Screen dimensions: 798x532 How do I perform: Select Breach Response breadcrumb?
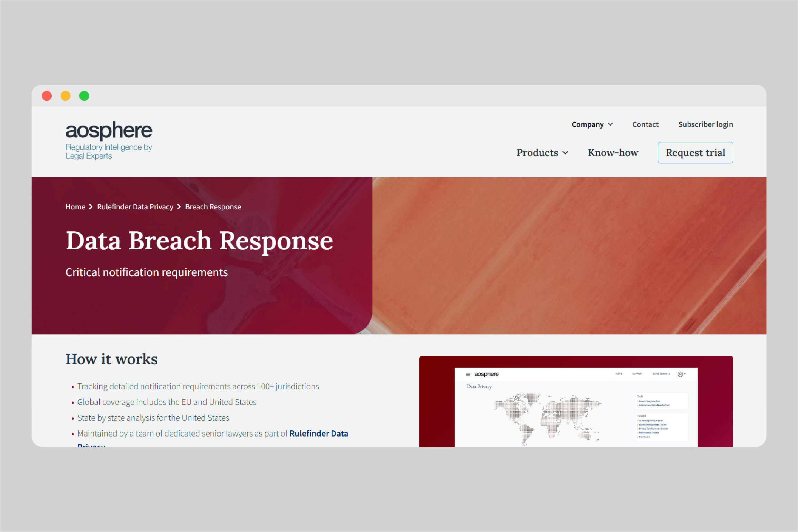pyautogui.click(x=213, y=207)
